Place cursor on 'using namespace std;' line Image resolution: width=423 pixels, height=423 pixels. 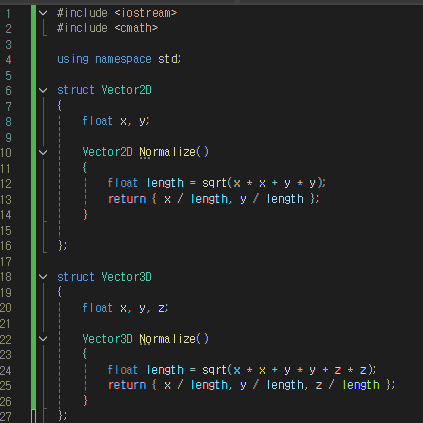tap(119, 59)
